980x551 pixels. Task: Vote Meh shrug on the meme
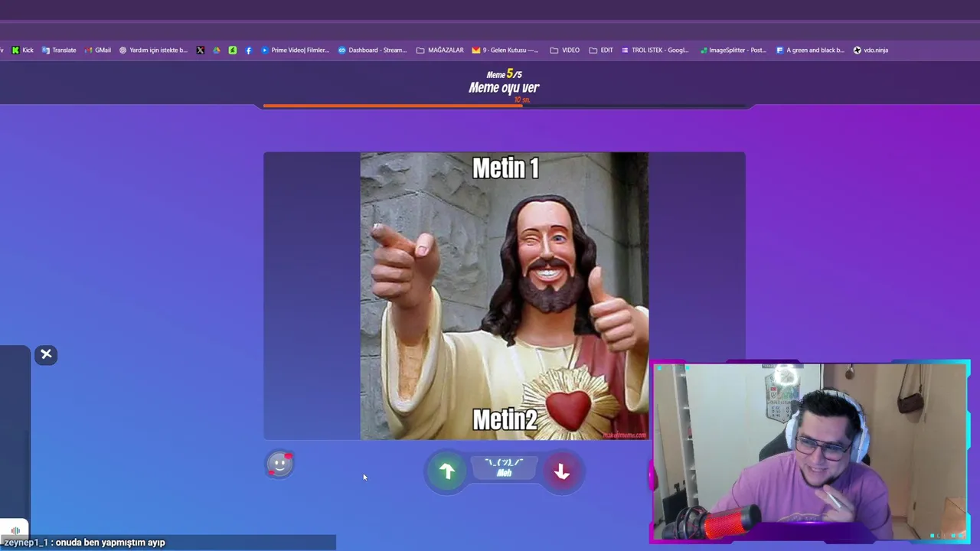(504, 468)
